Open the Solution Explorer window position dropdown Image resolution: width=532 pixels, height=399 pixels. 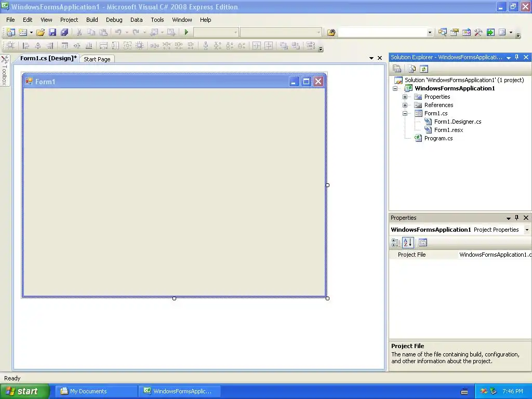(x=509, y=58)
